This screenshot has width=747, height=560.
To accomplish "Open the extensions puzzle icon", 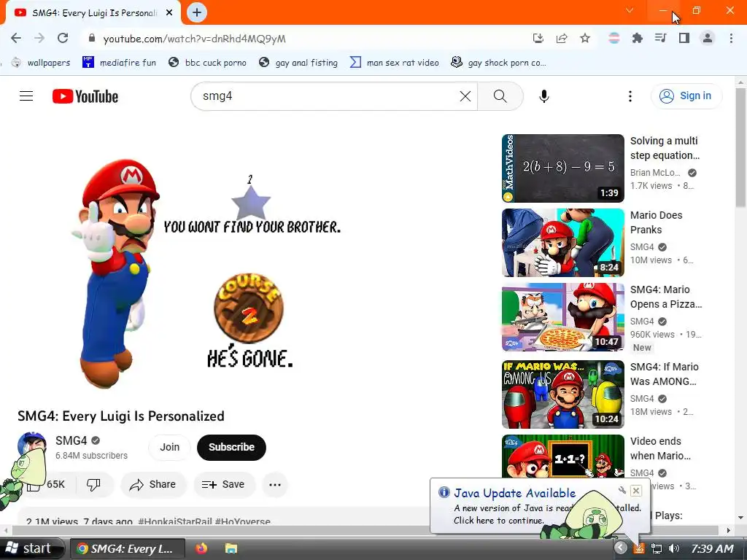I will (637, 39).
